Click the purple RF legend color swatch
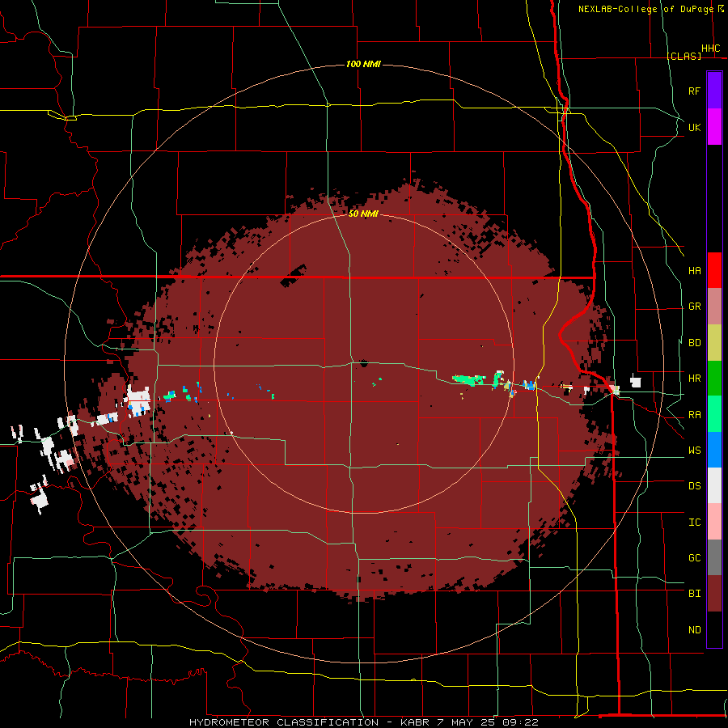728x728 pixels. click(x=714, y=91)
